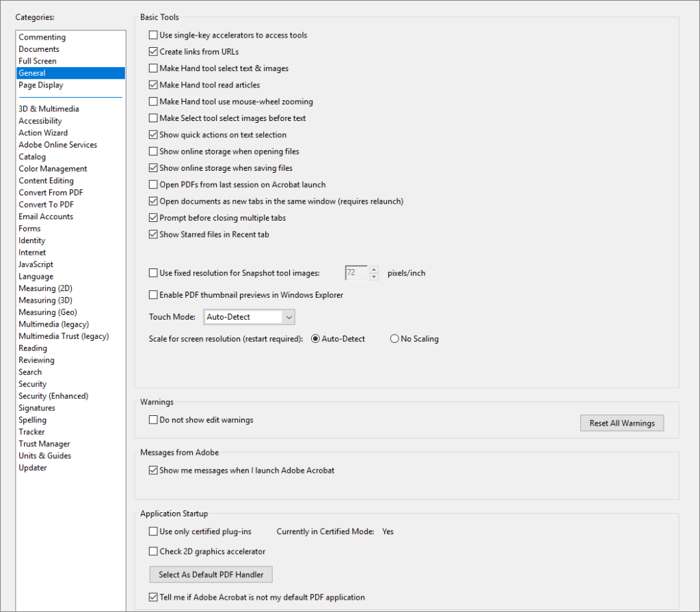The image size is (700, 612).
Task: Click Select As Default PDF Handler
Action: click(x=210, y=574)
